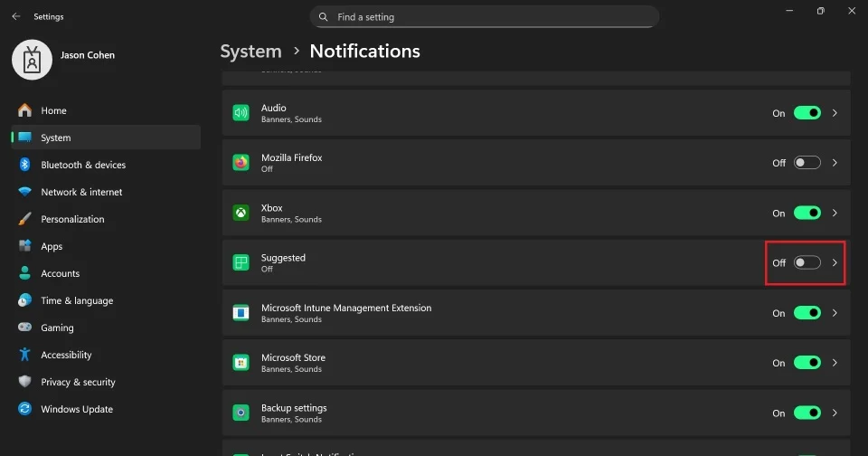Click the Audio app speaker icon

[241, 113]
